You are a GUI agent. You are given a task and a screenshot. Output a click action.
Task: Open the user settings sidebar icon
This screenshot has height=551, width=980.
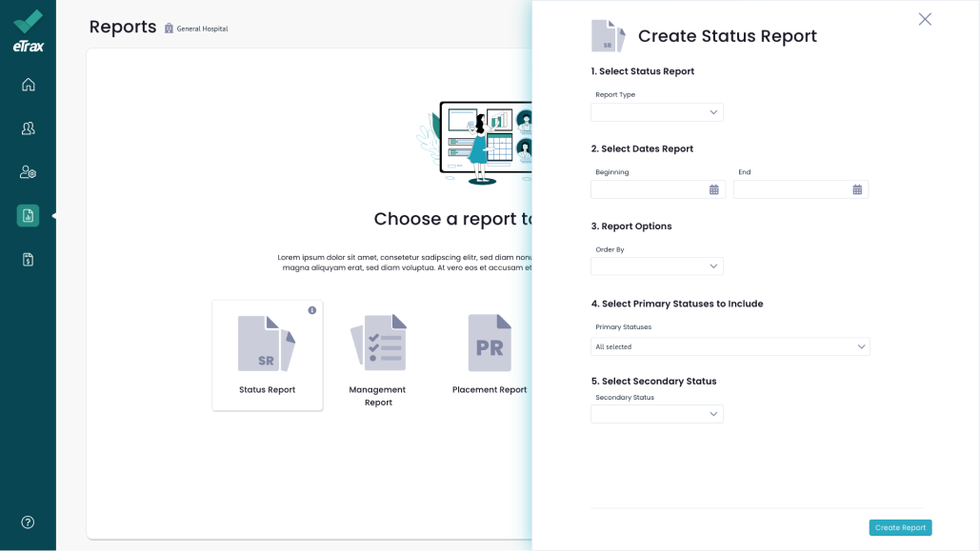coord(28,172)
